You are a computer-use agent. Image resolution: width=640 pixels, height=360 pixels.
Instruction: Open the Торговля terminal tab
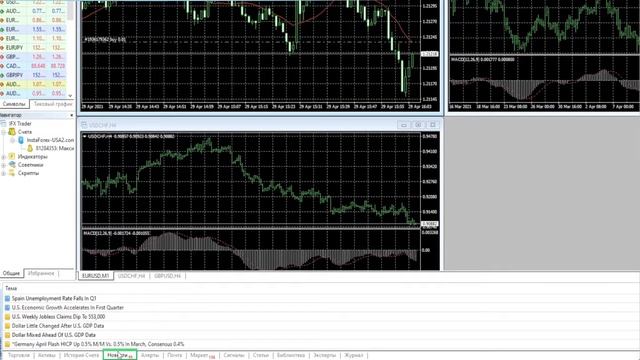point(19,355)
